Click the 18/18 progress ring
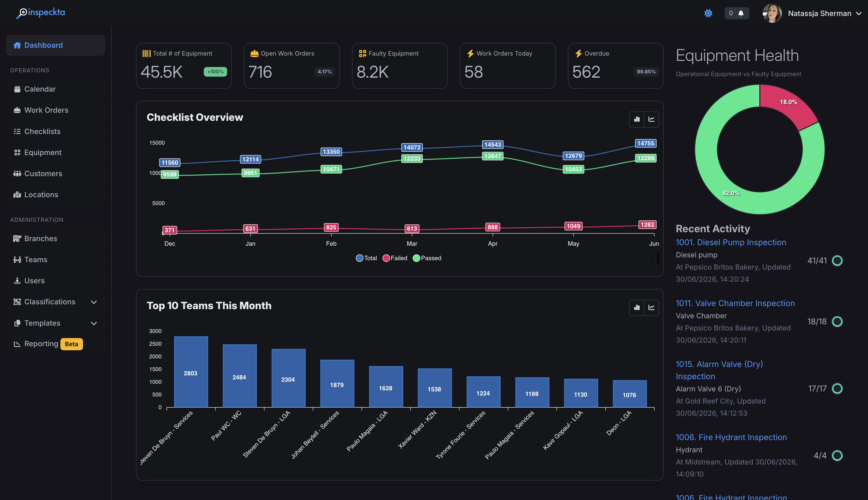The width and height of the screenshot is (868, 500). pyautogui.click(x=837, y=322)
